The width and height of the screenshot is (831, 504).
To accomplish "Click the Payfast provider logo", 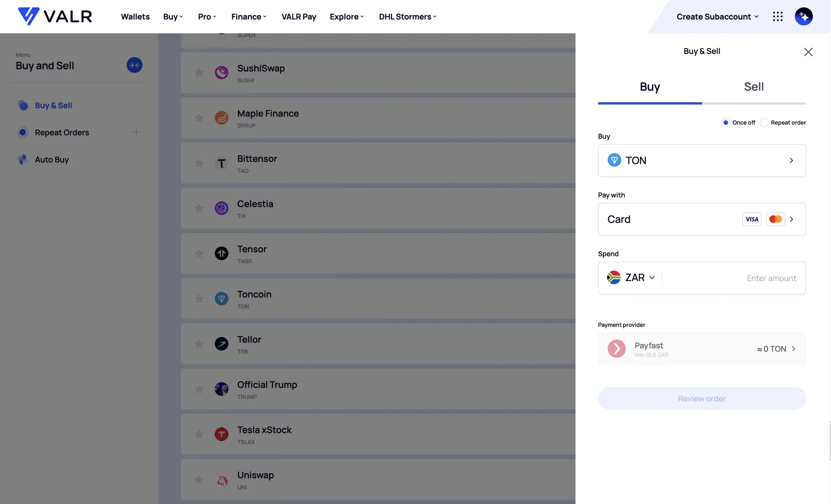I will pyautogui.click(x=617, y=349).
